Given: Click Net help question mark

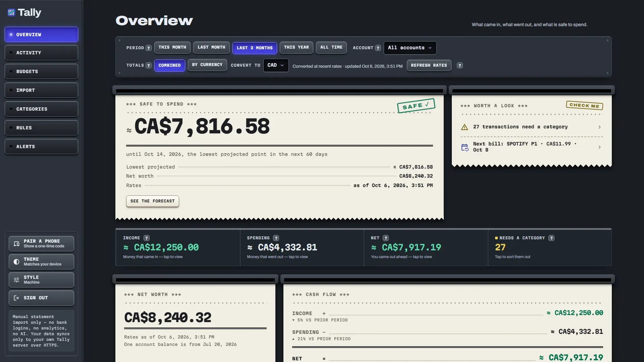Looking at the screenshot, I should (x=386, y=238).
